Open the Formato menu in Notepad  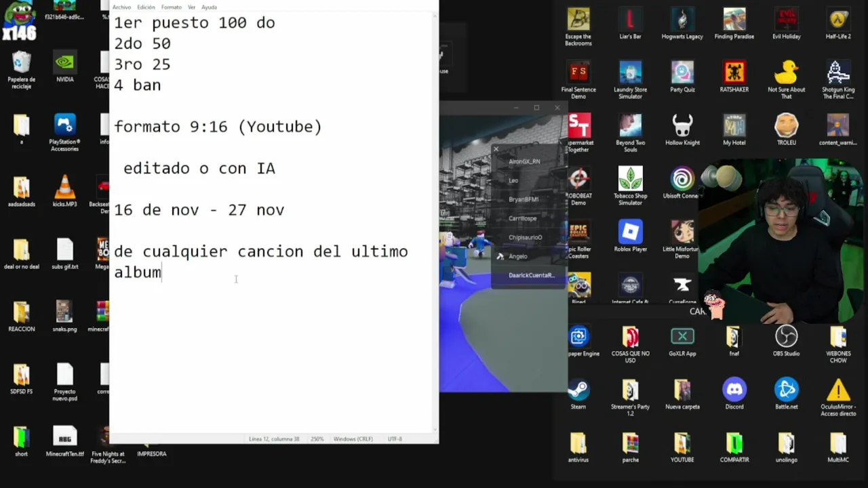pyautogui.click(x=172, y=7)
